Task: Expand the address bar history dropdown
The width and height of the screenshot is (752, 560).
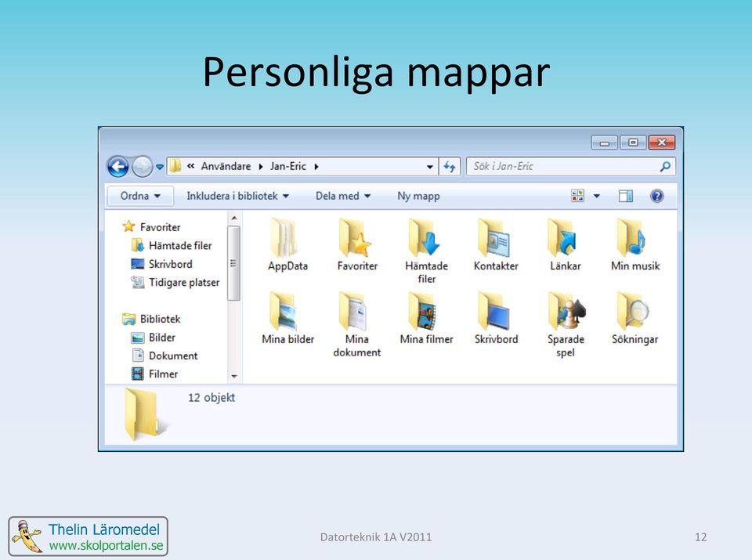Action: (x=430, y=167)
